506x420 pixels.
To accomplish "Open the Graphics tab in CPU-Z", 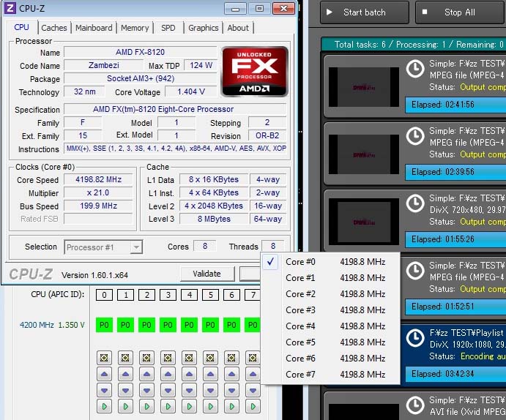I will point(204,28).
